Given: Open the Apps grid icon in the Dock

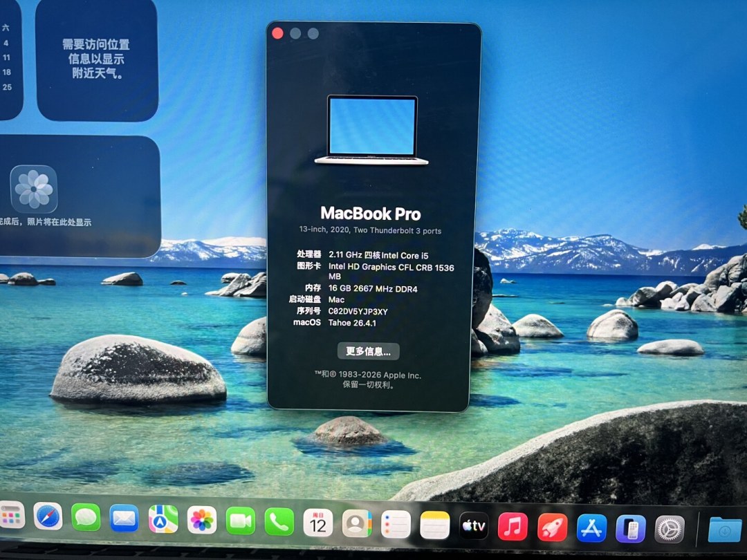Looking at the screenshot, I should (x=12, y=515).
